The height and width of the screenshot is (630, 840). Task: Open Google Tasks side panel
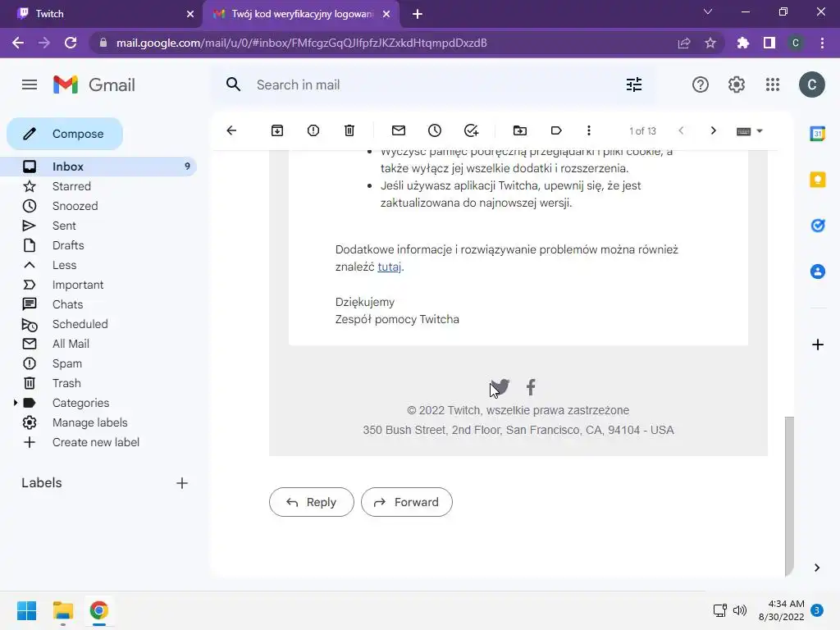[818, 226]
